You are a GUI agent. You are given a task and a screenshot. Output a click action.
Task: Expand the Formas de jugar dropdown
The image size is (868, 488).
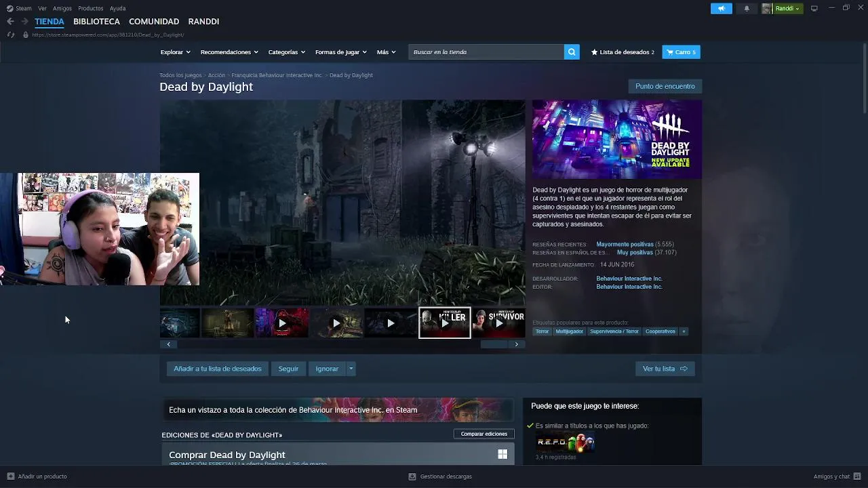click(340, 52)
